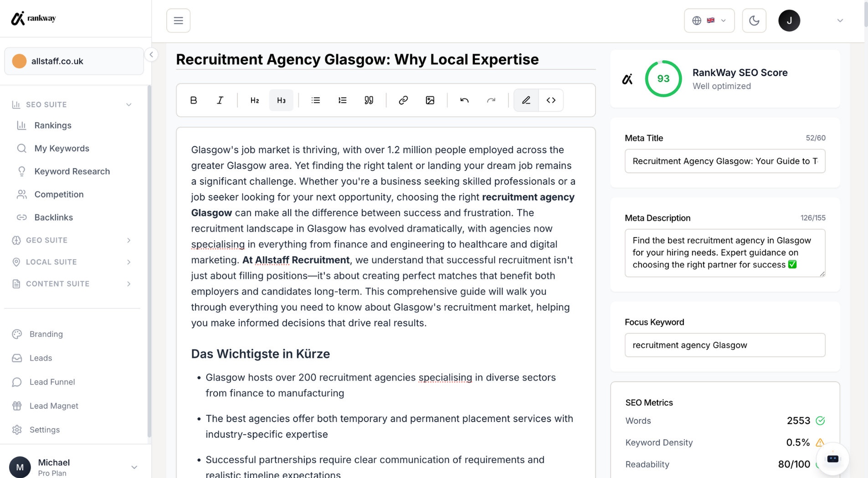Toggle italic formatting in editor toolbar
This screenshot has height=478, width=868.
click(220, 100)
